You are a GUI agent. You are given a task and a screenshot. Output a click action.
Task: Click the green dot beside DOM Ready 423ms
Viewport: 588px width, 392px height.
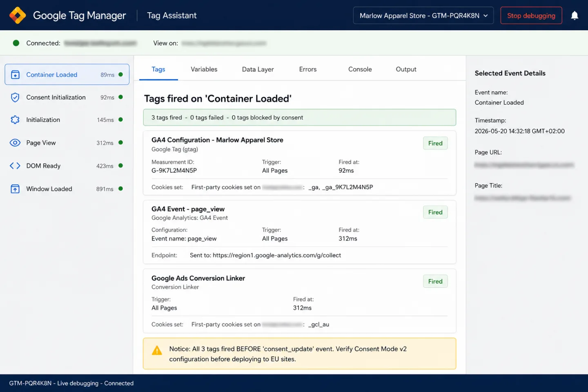(x=120, y=165)
